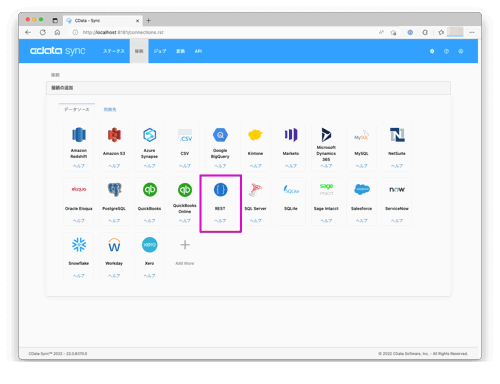Image resolution: width=500 pixels, height=384 pixels.
Task: Pick the PostgreSQL elephant icon
Action: point(114,189)
